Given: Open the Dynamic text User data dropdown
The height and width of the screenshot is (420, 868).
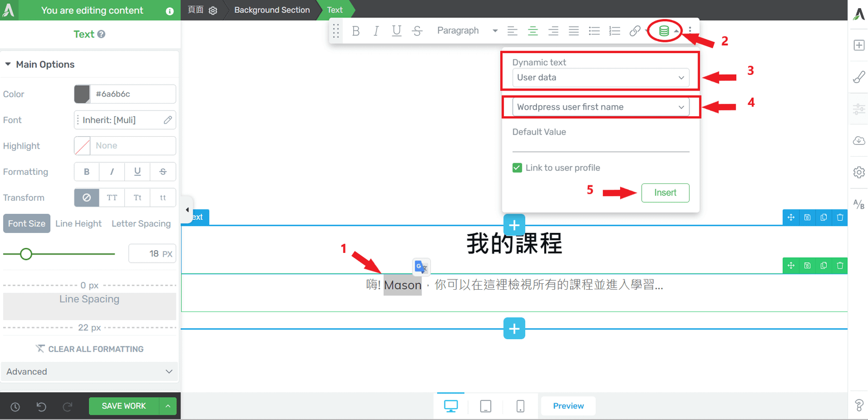Looking at the screenshot, I should tap(601, 78).
